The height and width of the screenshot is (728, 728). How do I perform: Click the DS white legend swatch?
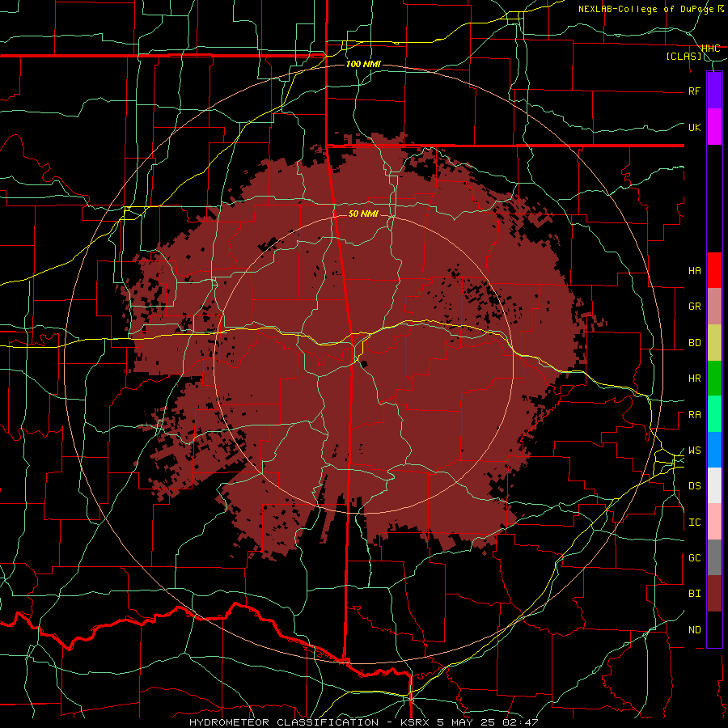pyautogui.click(x=714, y=485)
